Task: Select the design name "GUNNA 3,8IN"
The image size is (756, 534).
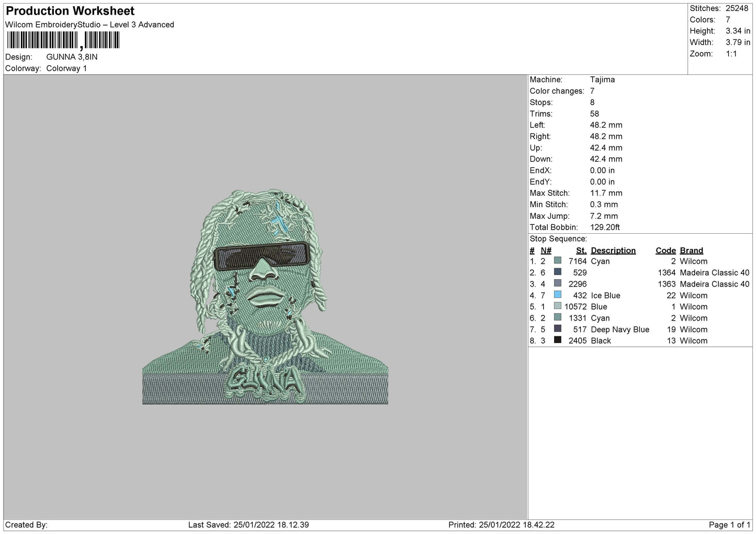Action: (72, 57)
